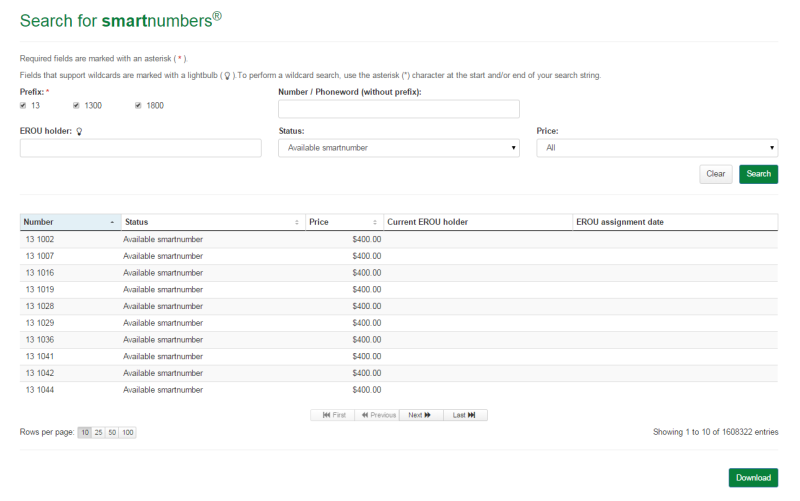The width and height of the screenshot is (800, 501).
Task: Click the sort arrow icon in Number header
Action: tap(112, 222)
